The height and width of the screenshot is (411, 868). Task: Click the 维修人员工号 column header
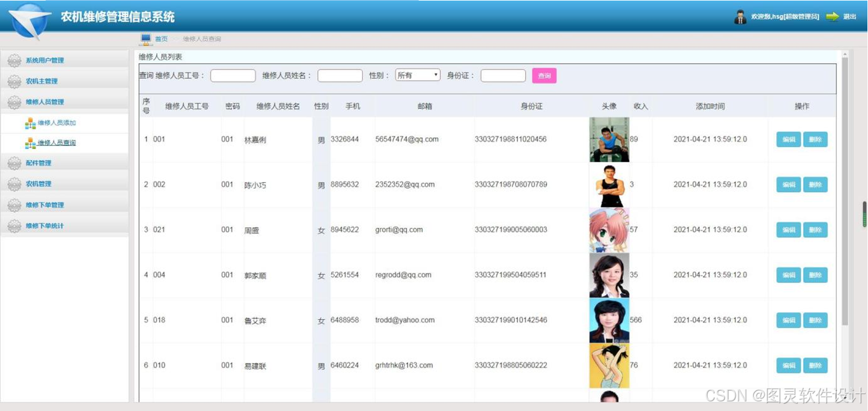click(187, 106)
